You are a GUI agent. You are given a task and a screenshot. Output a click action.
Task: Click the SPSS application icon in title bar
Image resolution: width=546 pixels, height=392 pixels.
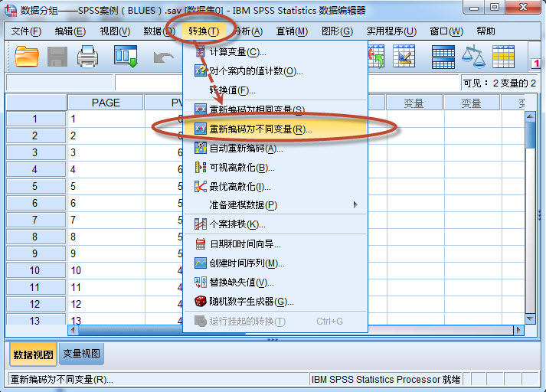point(11,11)
